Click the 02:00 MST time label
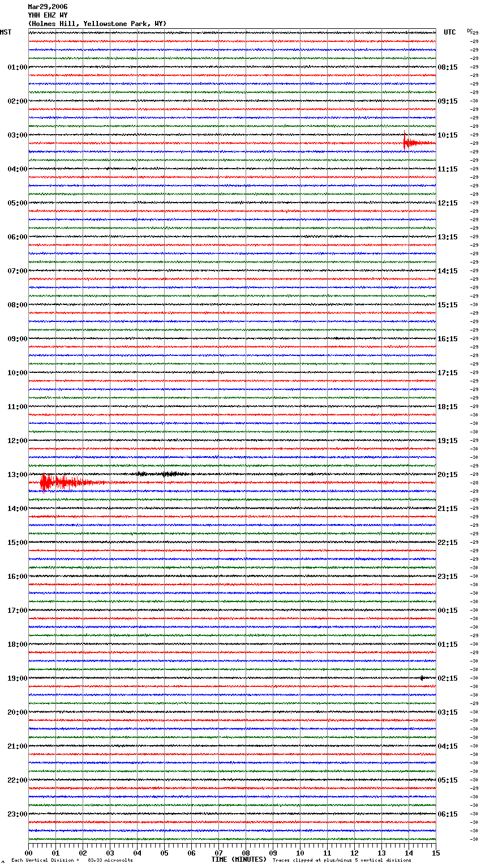The width and height of the screenshot is (481, 868). click(x=18, y=101)
